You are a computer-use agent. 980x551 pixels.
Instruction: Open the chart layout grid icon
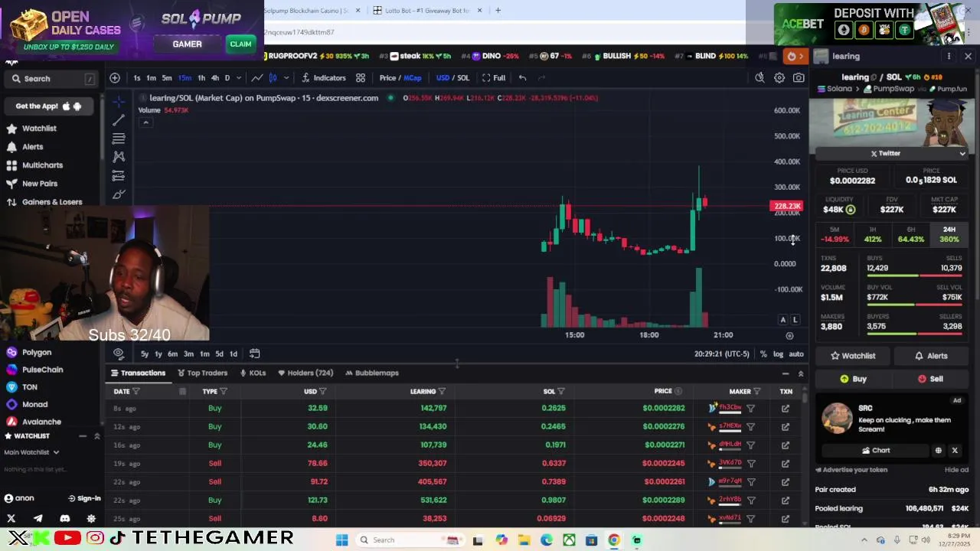click(360, 77)
